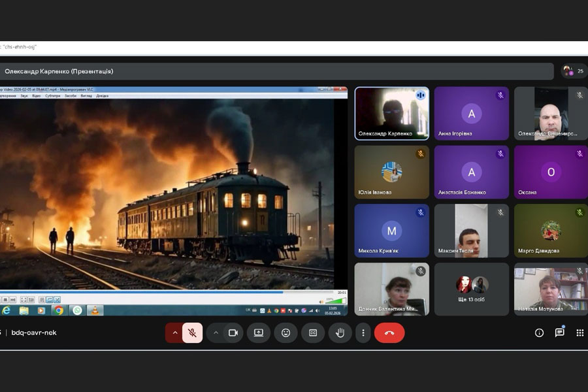Open the activities grid icon
Image resolution: width=588 pixels, height=392 pixels.
[x=580, y=333]
